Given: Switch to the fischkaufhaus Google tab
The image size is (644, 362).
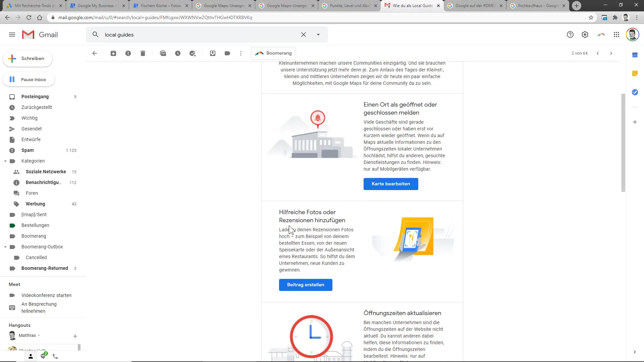Looking at the screenshot, I should [x=538, y=6].
